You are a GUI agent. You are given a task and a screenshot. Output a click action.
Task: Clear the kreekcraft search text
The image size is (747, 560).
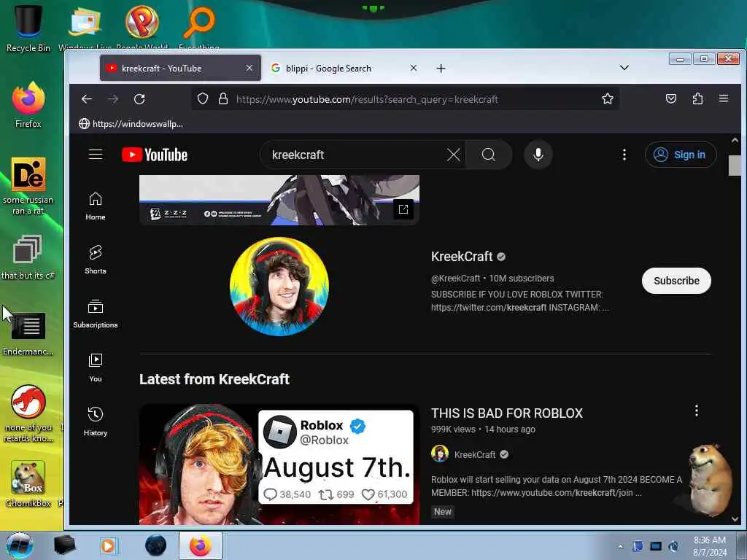pyautogui.click(x=454, y=155)
